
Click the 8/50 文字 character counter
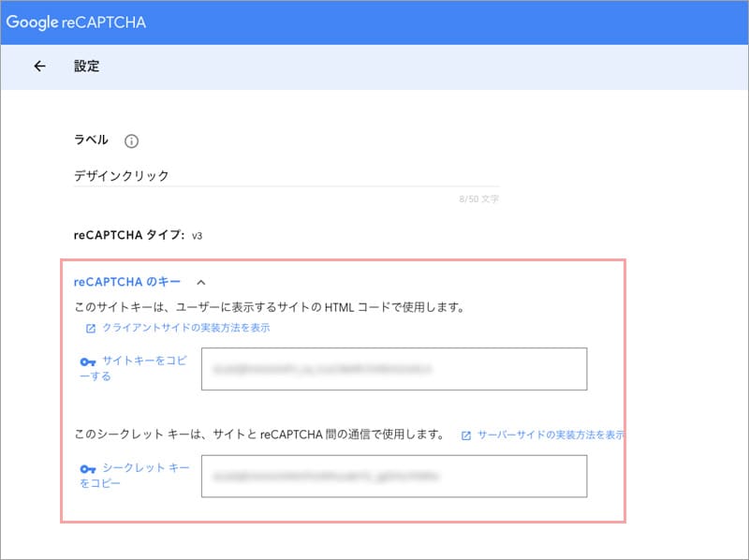click(x=478, y=199)
